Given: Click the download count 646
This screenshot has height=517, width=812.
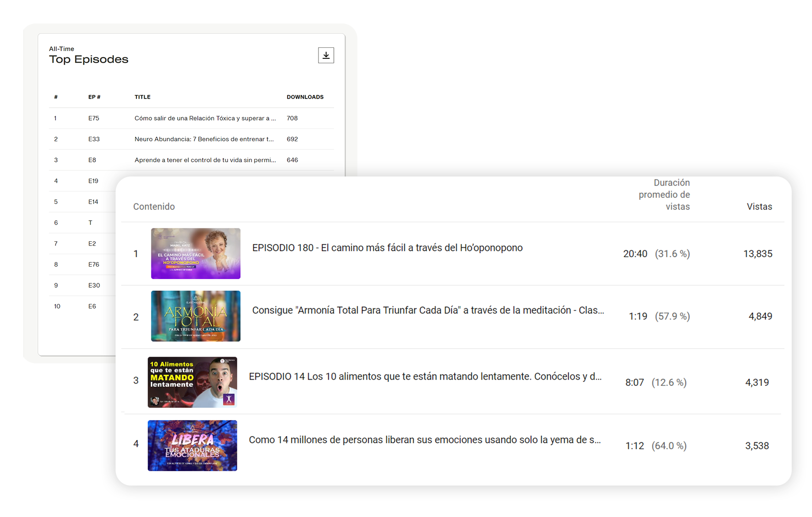Looking at the screenshot, I should click(x=292, y=160).
